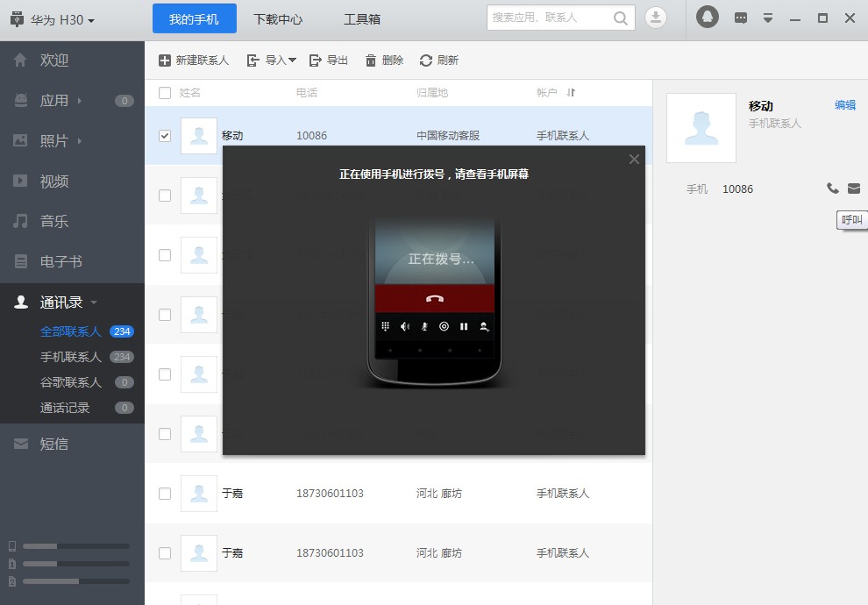The image size is (868, 605).
Task: Open the feedback chat bubble icon
Action: point(740,18)
